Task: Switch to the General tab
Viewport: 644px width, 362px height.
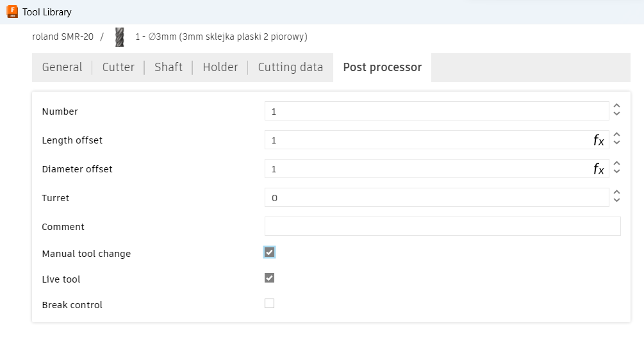Action: coord(62,67)
